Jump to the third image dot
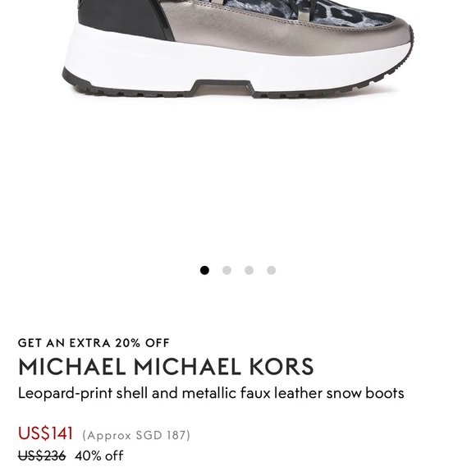Screen dimensions: 476x476 click(249, 270)
